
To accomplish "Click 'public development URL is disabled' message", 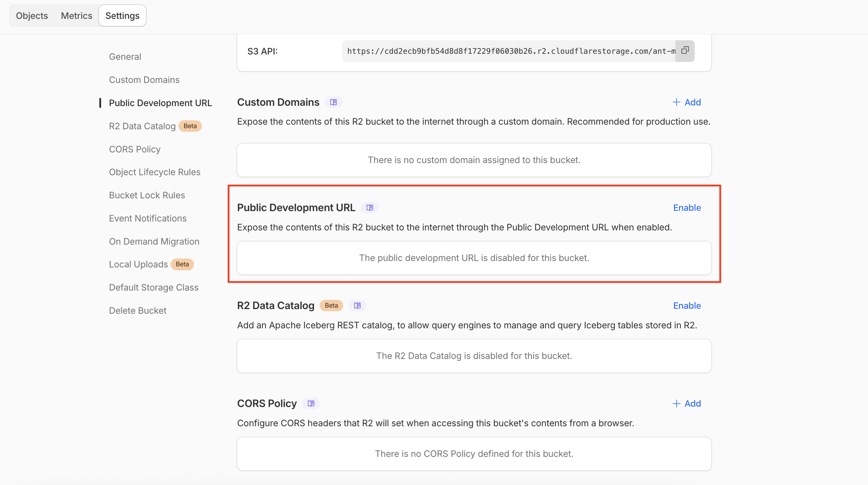I will 474,258.
